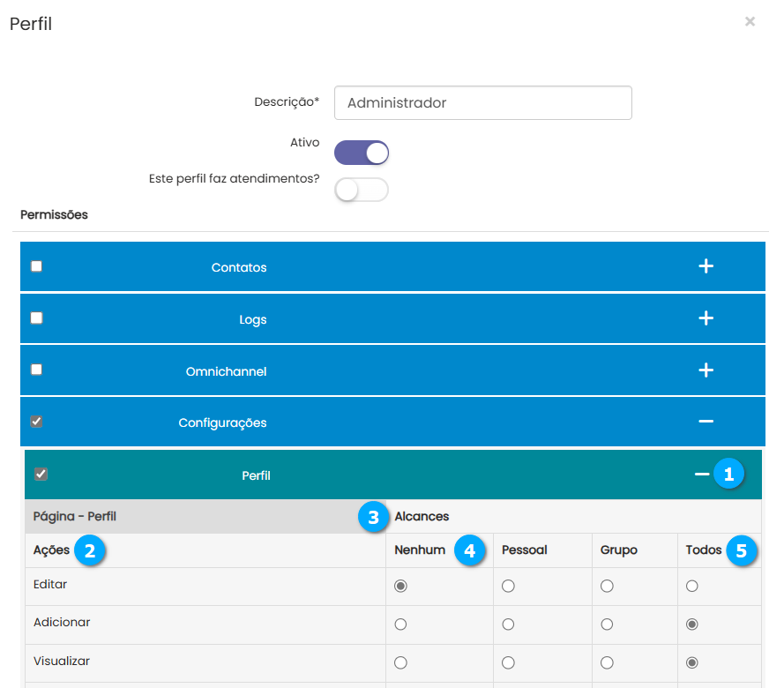Disable the Ativo toggle switch

pos(362,153)
